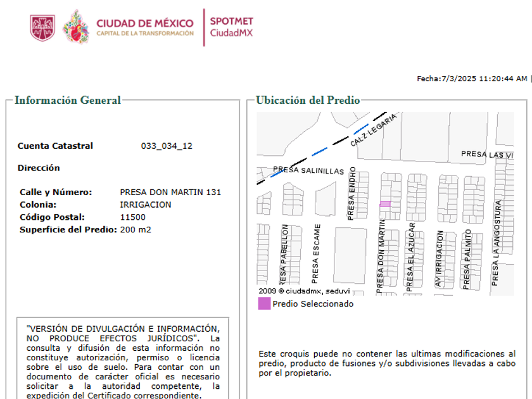This screenshot has width=532, height=399.
Task: Click the SPOTMET CiudadMX logo text
Action: [x=231, y=27]
